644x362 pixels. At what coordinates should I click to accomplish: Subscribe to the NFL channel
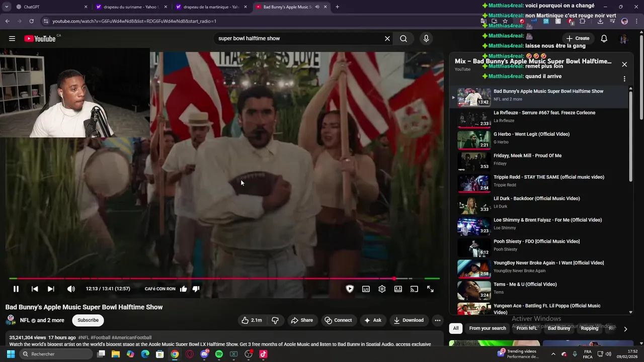click(x=88, y=320)
